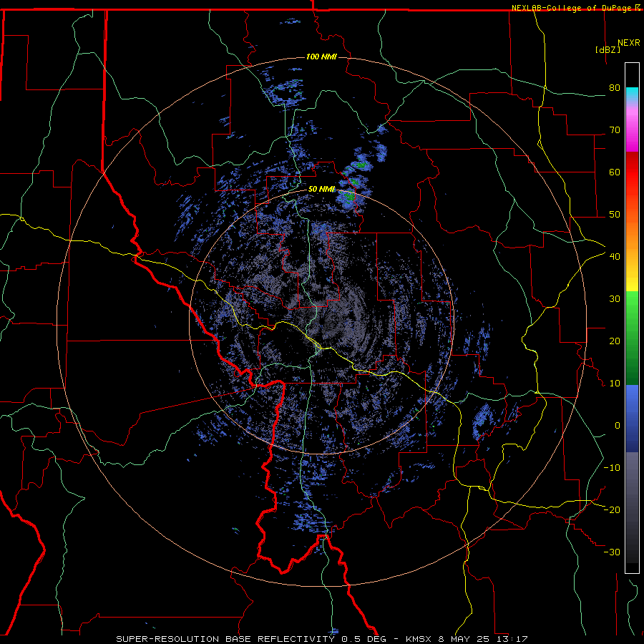The height and width of the screenshot is (644, 644).
Task: Click the 70 value on the dBZ scale
Action: (615, 130)
